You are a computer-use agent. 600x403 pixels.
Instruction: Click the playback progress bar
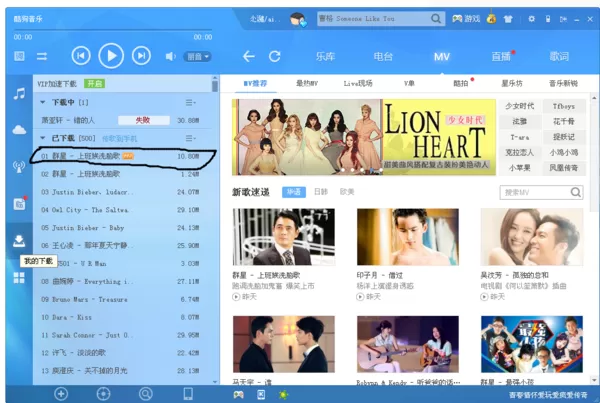coord(112,29)
